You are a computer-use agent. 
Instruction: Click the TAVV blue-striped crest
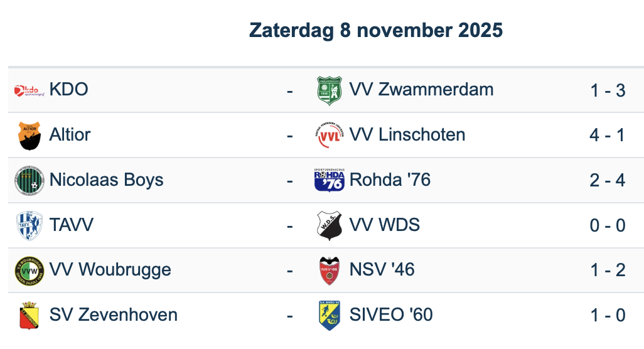29,226
